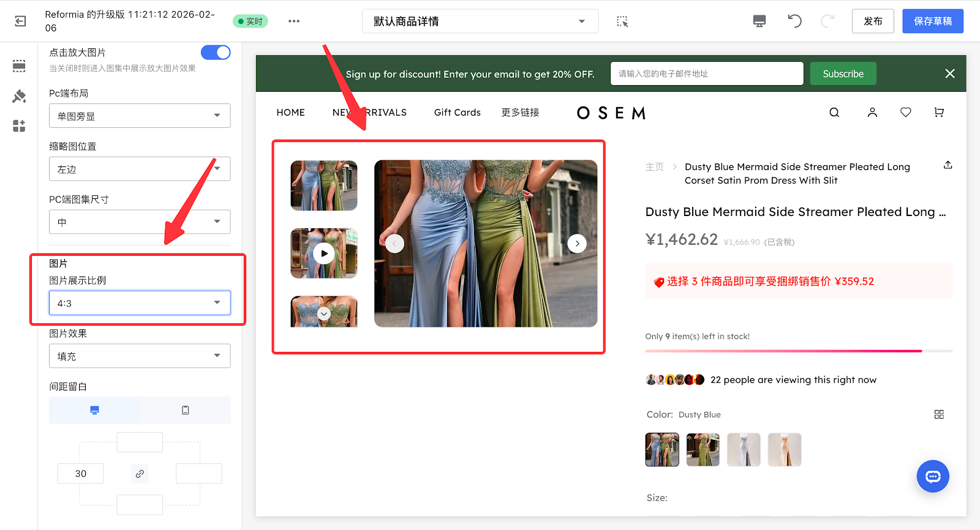This screenshot has width=980, height=530.
Task: Click the blue save draft button
Action: [x=932, y=21]
